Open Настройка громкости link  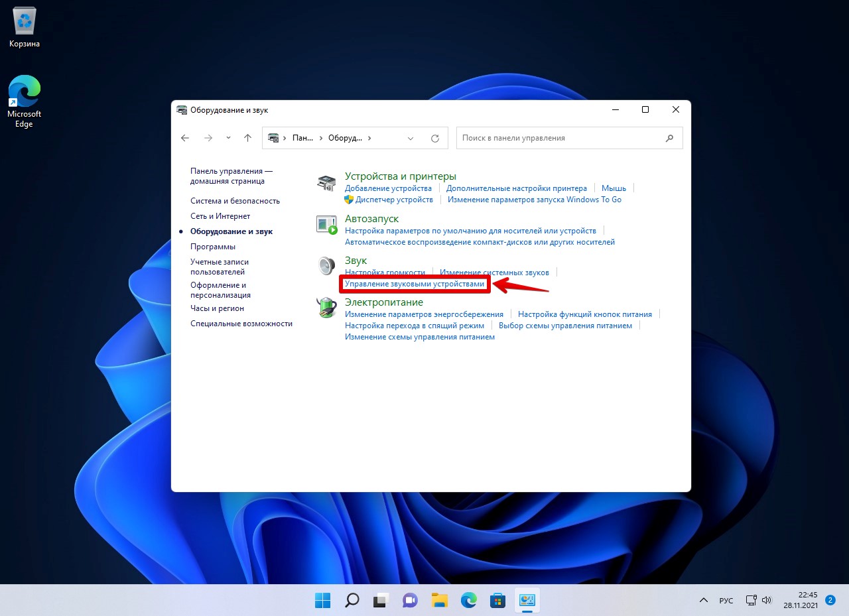pyautogui.click(x=385, y=273)
